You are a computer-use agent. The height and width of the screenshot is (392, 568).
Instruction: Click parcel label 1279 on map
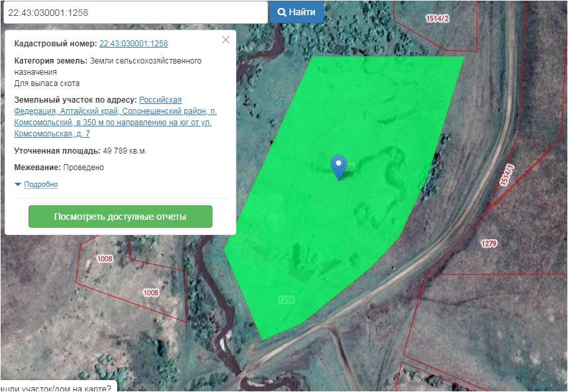pyautogui.click(x=489, y=244)
